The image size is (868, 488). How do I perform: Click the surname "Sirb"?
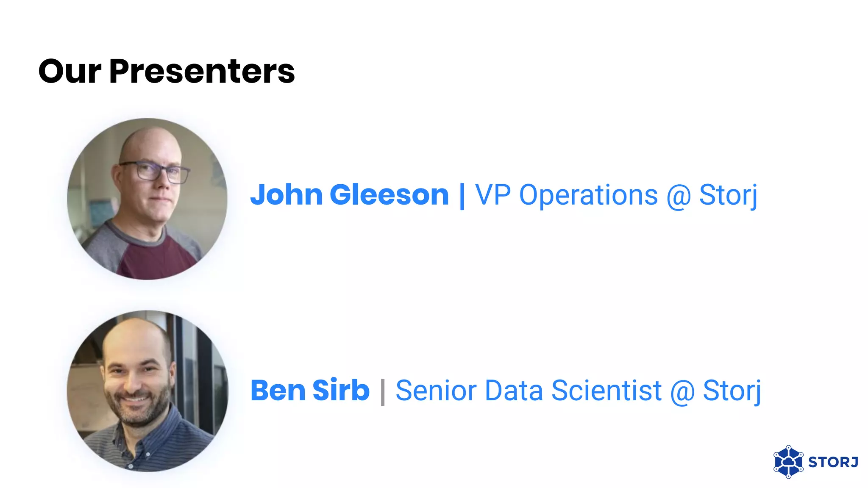[341, 389]
